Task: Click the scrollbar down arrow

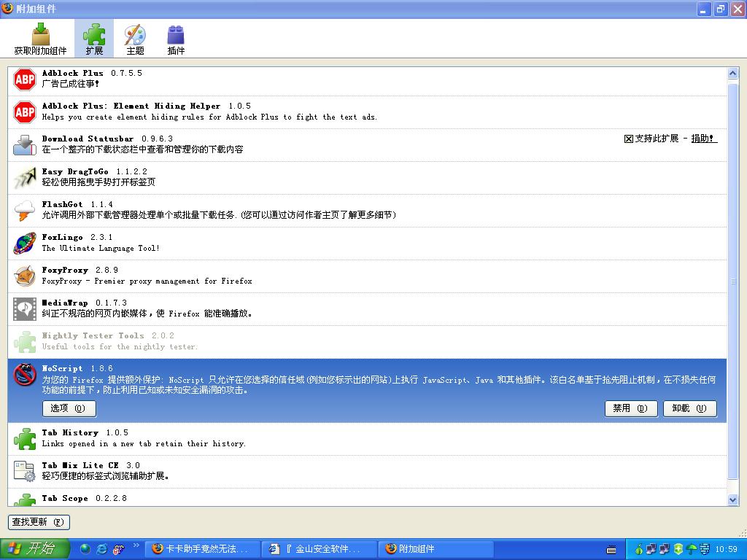Action: [732, 499]
